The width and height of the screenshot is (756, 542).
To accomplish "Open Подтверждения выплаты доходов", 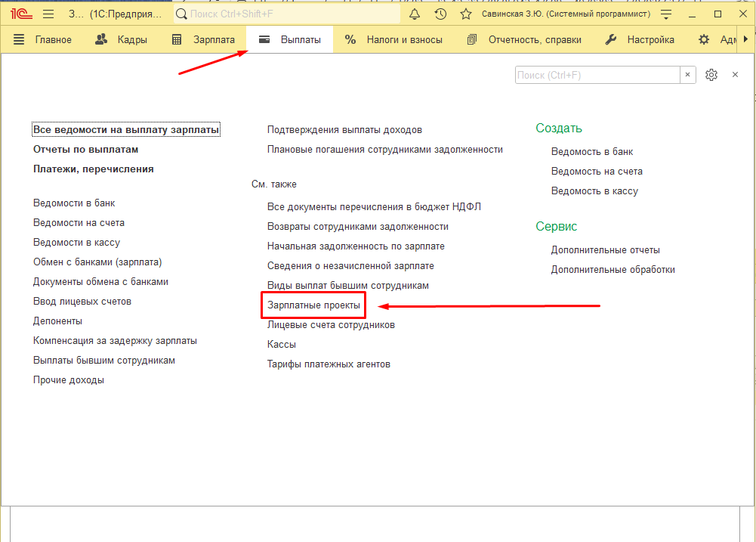I will click(344, 130).
